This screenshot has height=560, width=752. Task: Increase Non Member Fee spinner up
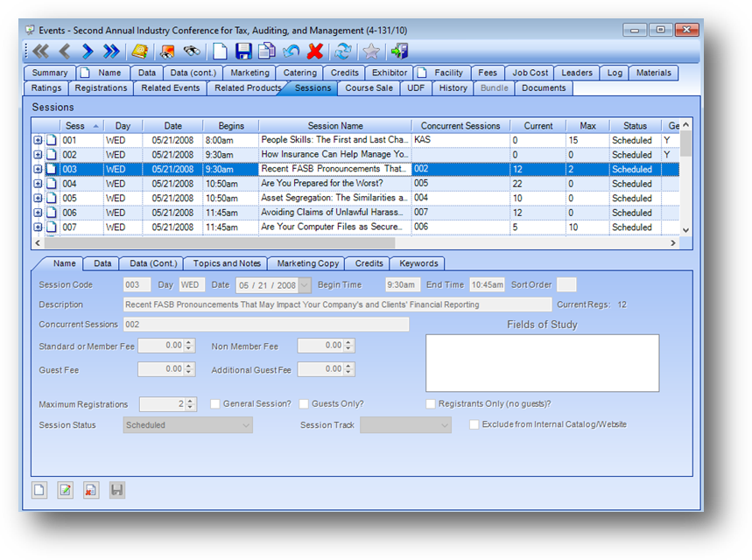tap(348, 342)
